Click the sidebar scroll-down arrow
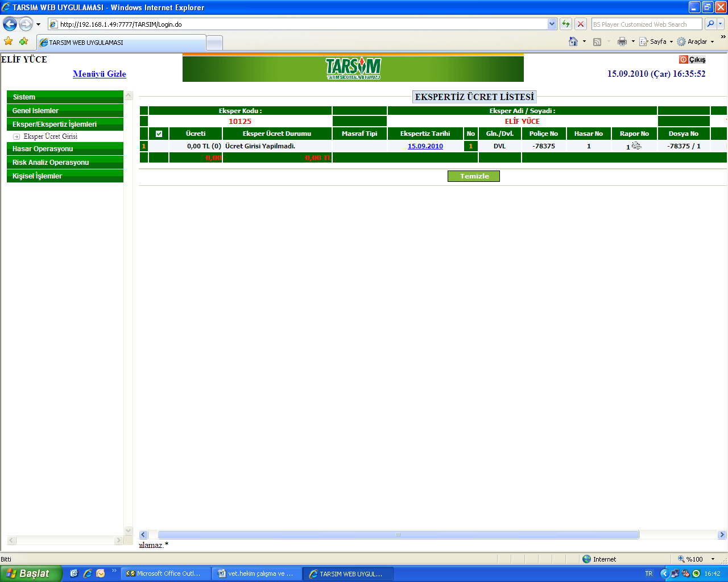This screenshot has height=582, width=728. coord(128,530)
